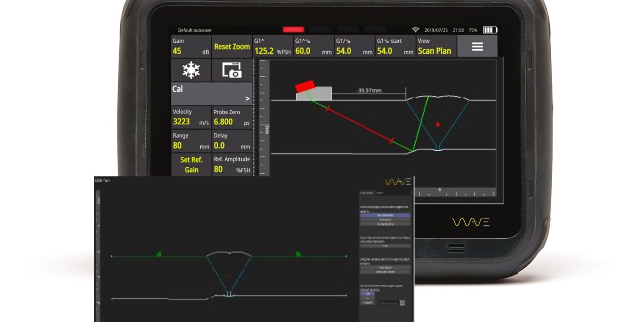Expand the Cal submenu
The height and width of the screenshot is (322, 644).
click(x=211, y=94)
